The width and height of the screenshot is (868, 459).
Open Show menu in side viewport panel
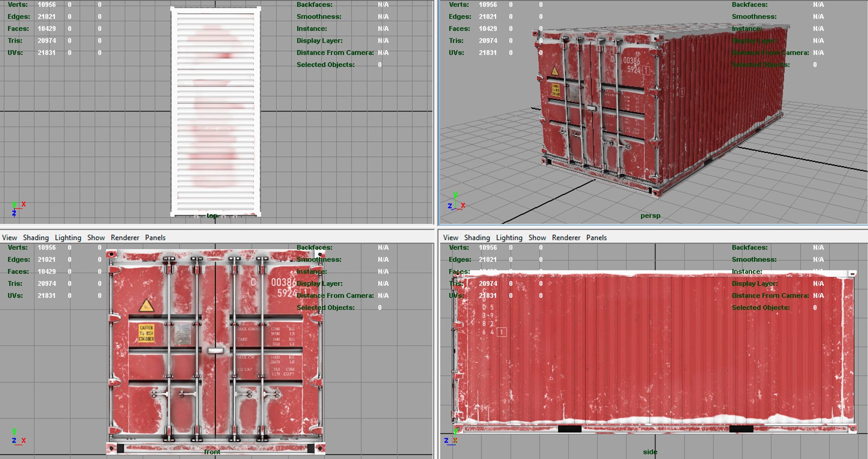coord(537,237)
